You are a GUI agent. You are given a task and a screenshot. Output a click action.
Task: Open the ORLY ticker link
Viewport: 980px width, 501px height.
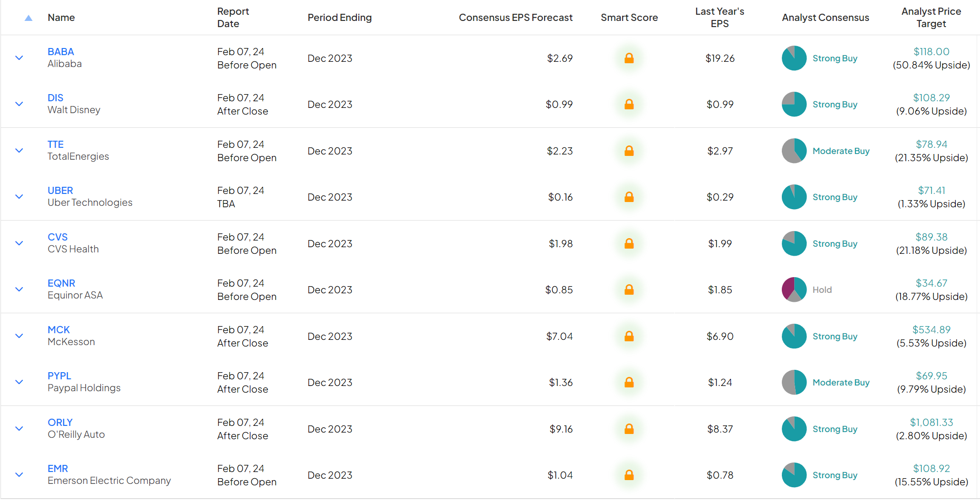pyautogui.click(x=60, y=422)
